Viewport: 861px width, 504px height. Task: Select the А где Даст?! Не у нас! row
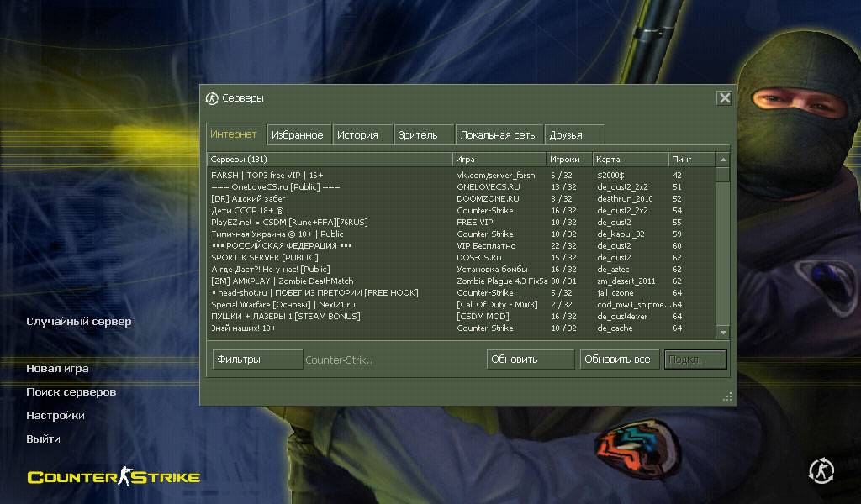pyautogui.click(x=462, y=270)
